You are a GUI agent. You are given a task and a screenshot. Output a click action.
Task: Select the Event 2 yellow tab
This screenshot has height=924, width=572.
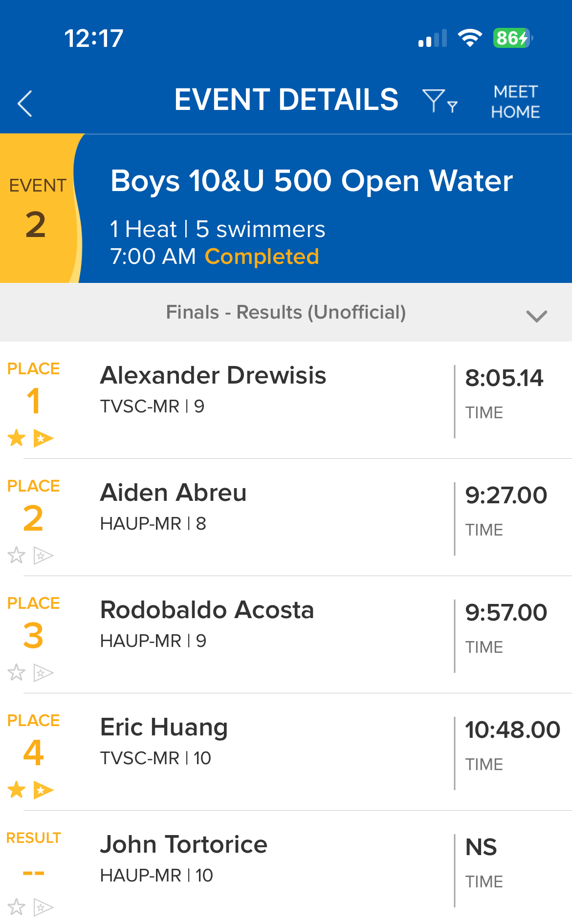37,208
